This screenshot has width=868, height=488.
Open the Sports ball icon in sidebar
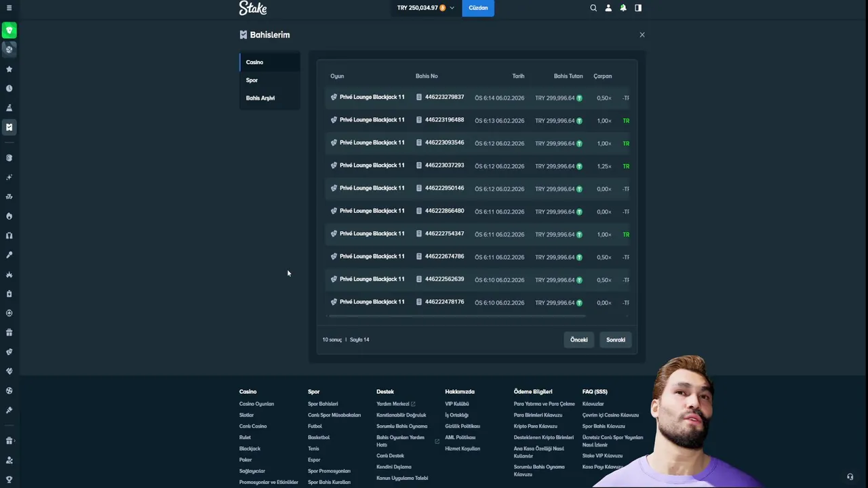coord(9,49)
